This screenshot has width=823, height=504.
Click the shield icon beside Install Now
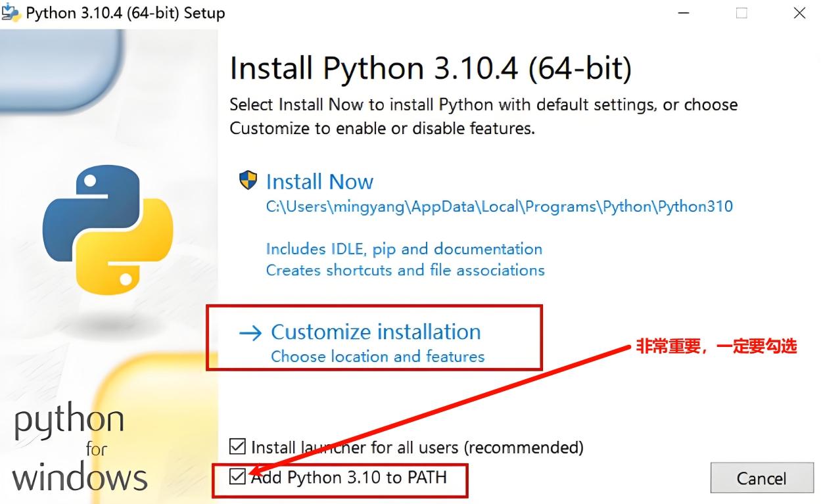click(248, 181)
